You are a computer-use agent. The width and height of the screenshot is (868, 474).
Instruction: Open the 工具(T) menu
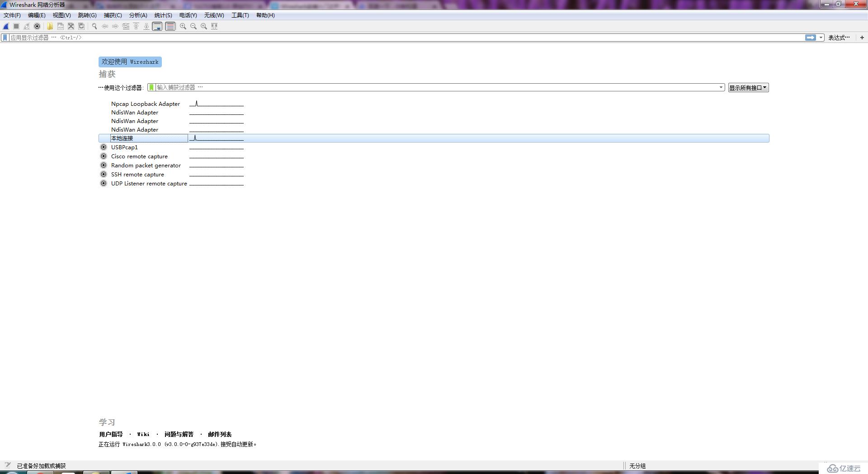coord(240,15)
